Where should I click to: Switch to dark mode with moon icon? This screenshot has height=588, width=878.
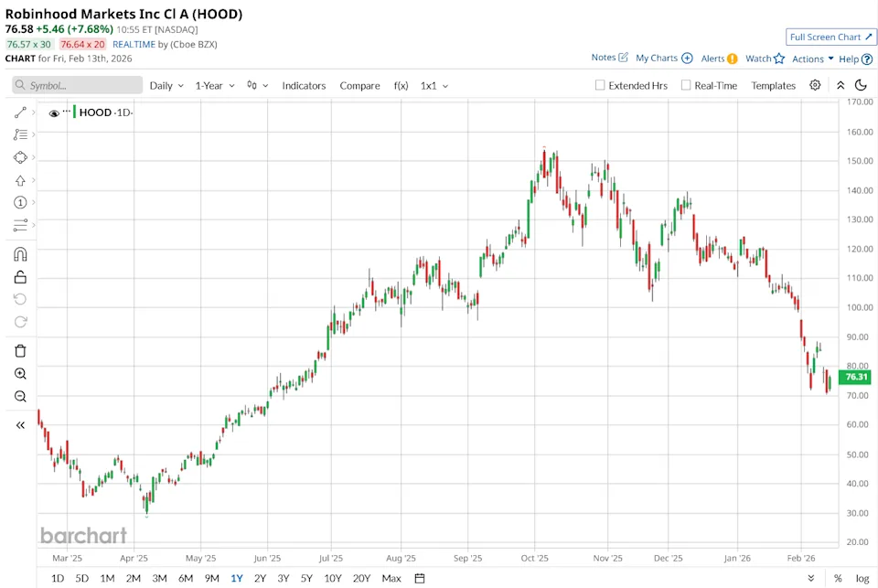pyautogui.click(x=860, y=85)
